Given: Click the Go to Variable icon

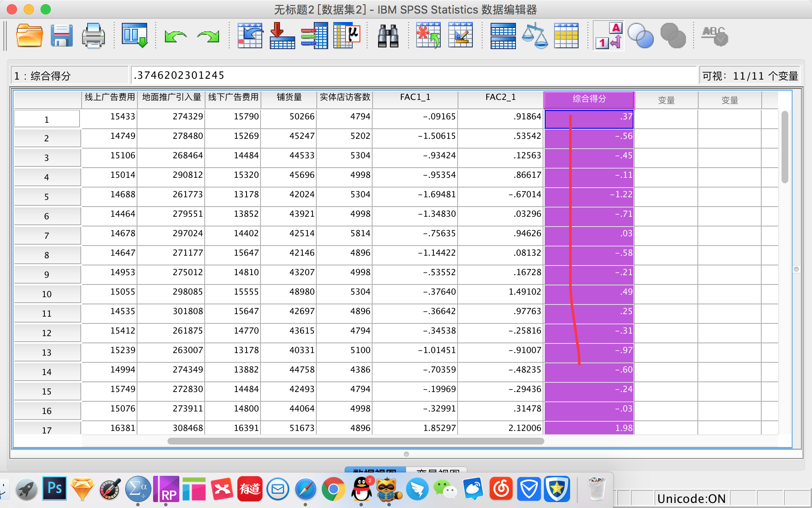Looking at the screenshot, I should pos(282,36).
